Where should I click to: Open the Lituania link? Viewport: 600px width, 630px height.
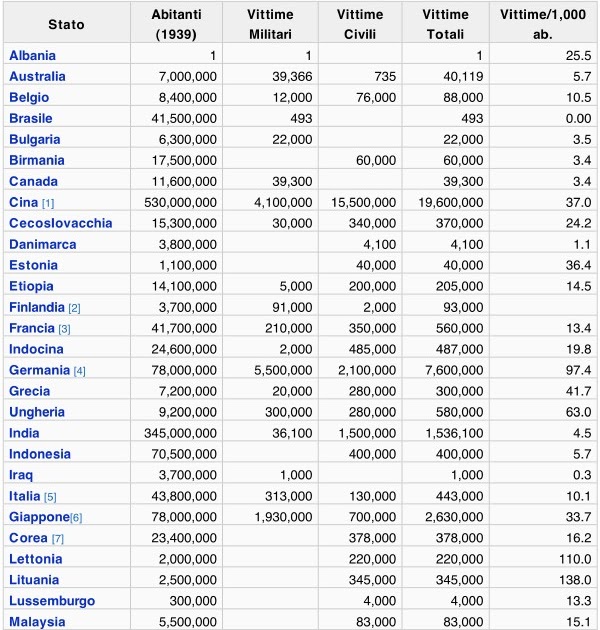click(x=34, y=580)
